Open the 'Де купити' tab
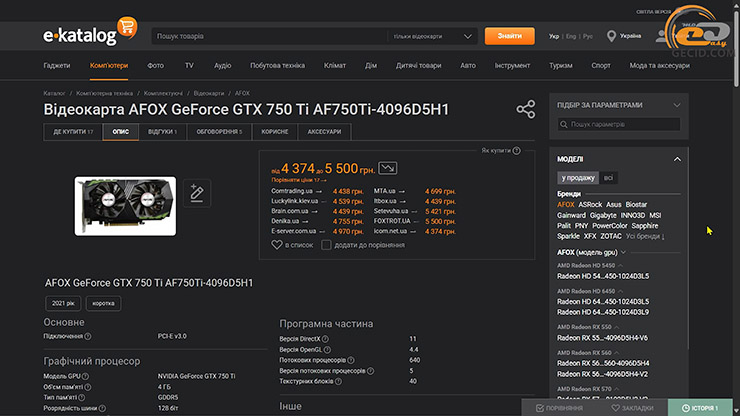 tap(73, 132)
